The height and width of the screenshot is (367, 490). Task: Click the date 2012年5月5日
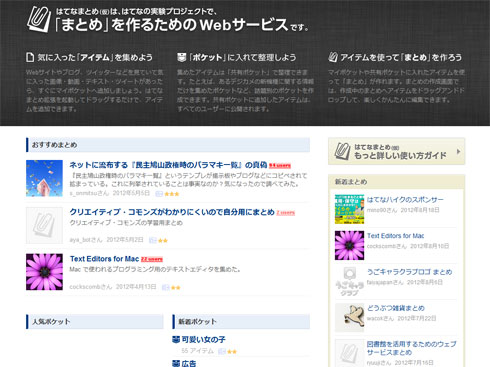131,193
